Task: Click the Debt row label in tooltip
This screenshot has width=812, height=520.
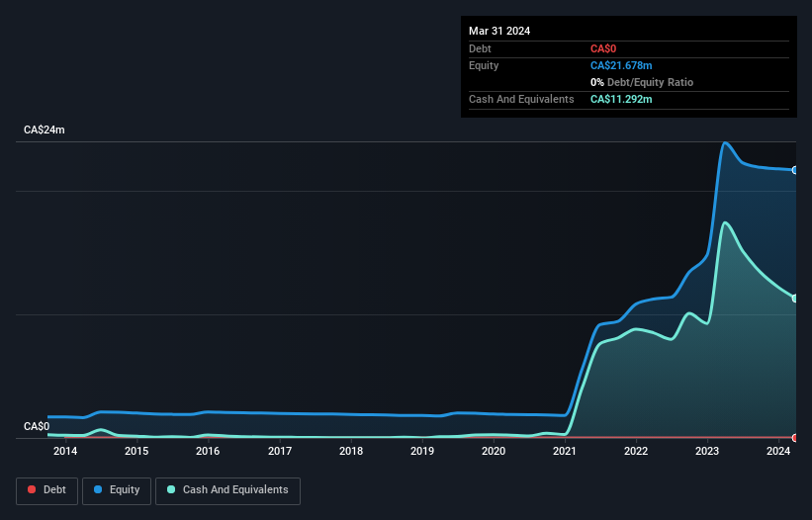Action: coord(480,48)
